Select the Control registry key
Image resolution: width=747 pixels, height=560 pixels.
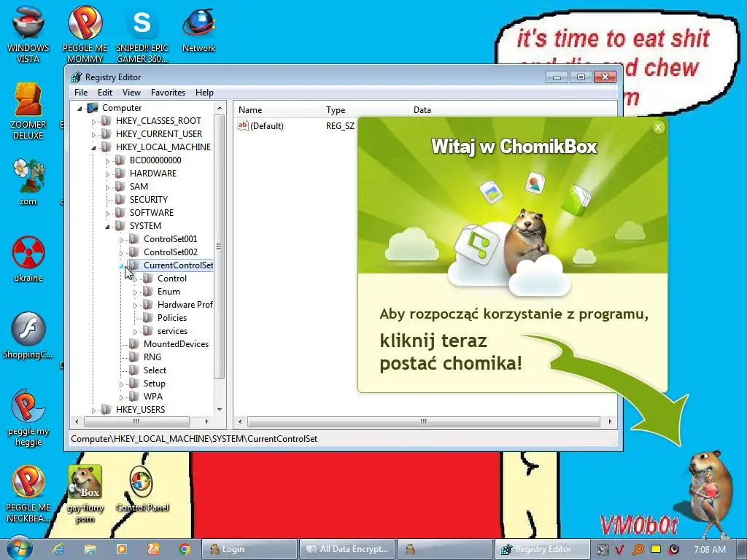(172, 279)
